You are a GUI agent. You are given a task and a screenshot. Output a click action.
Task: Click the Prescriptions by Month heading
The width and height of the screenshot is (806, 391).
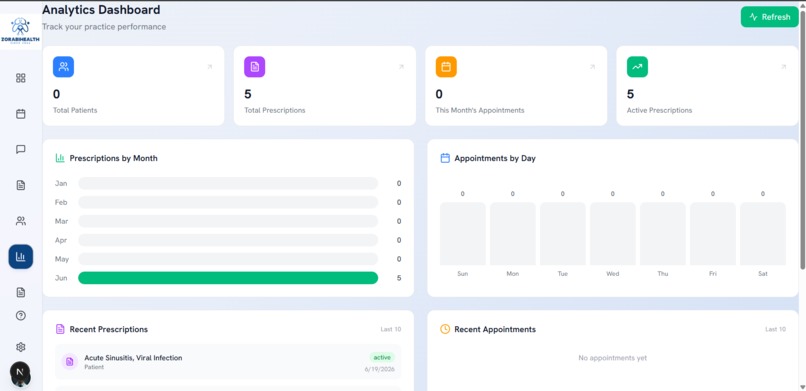[114, 158]
